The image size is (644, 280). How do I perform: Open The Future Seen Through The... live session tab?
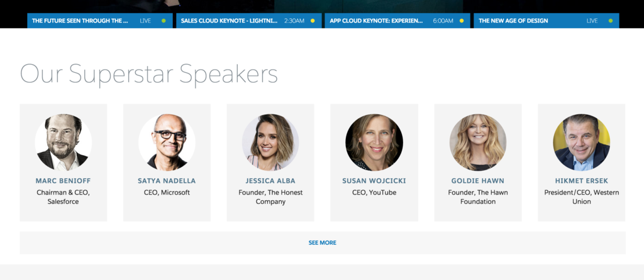100,21
